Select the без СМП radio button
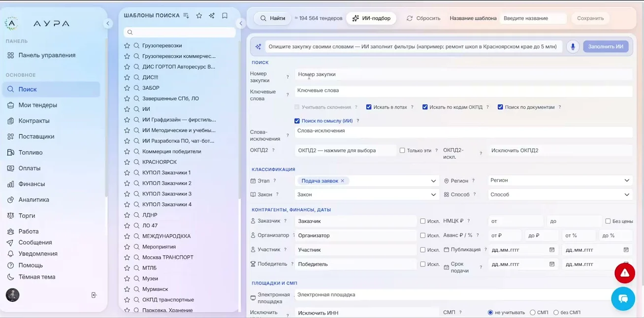The width and height of the screenshot is (644, 318). coord(556,313)
